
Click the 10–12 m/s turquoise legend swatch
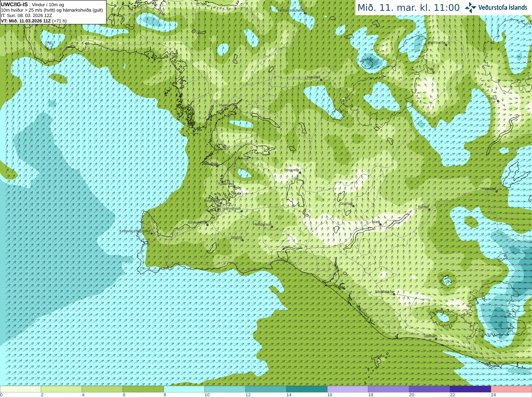tap(225, 389)
